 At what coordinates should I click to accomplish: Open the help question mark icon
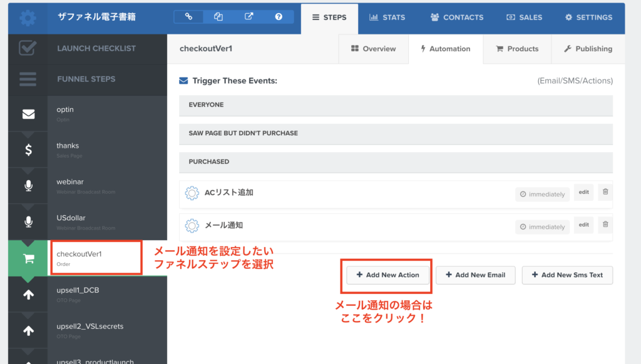point(279,17)
